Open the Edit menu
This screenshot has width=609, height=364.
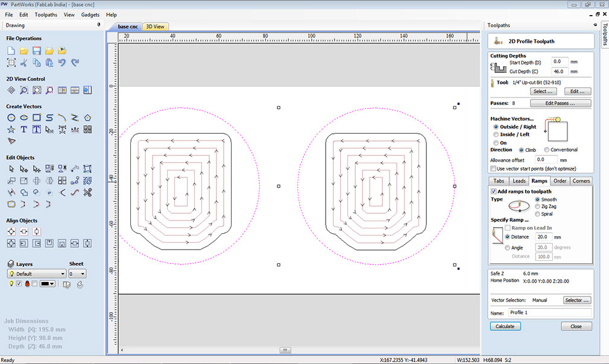pos(24,14)
